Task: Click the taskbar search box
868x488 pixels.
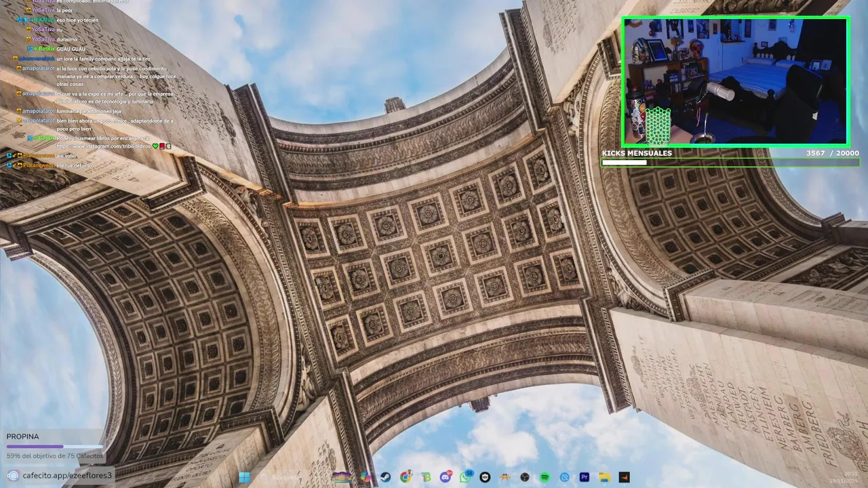Action: tap(292, 477)
